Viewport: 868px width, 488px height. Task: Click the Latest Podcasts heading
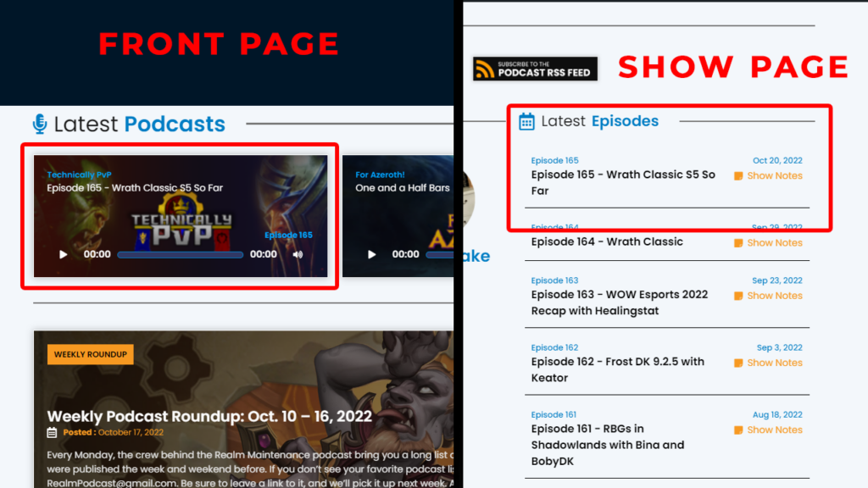coord(140,124)
